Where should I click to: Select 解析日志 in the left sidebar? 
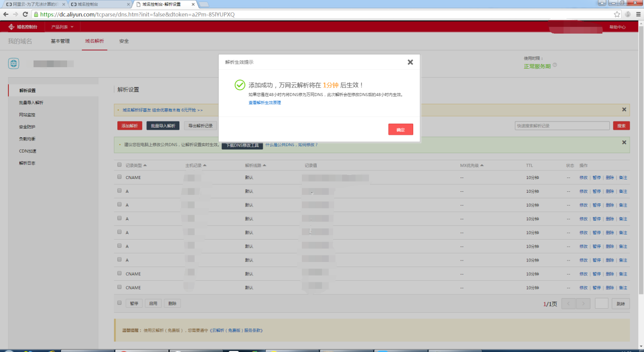27,163
